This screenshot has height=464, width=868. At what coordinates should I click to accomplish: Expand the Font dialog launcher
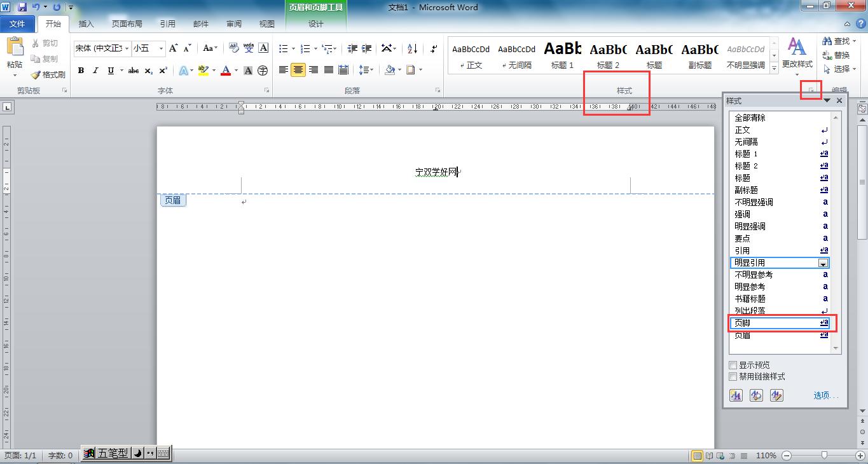pyautogui.click(x=266, y=91)
